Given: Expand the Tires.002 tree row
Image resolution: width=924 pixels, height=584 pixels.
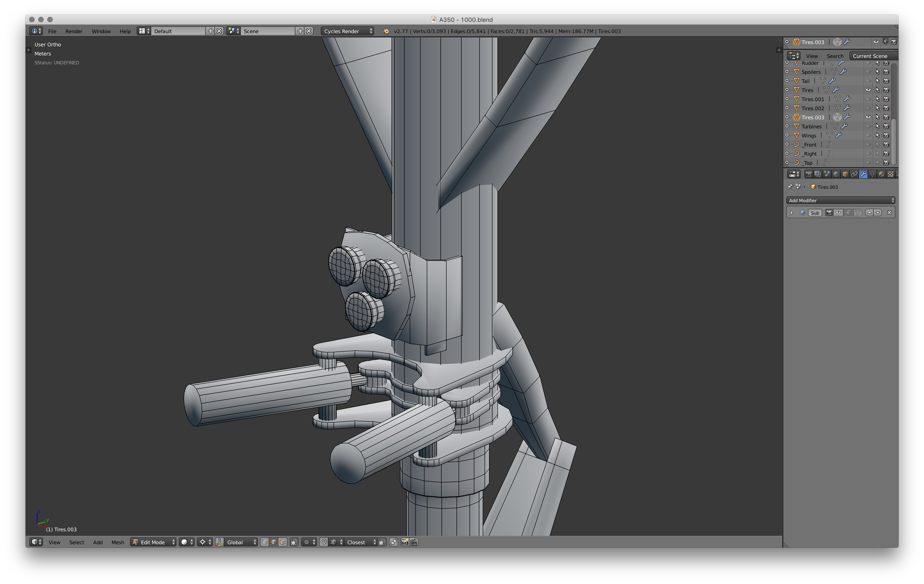Looking at the screenshot, I should pos(787,108).
